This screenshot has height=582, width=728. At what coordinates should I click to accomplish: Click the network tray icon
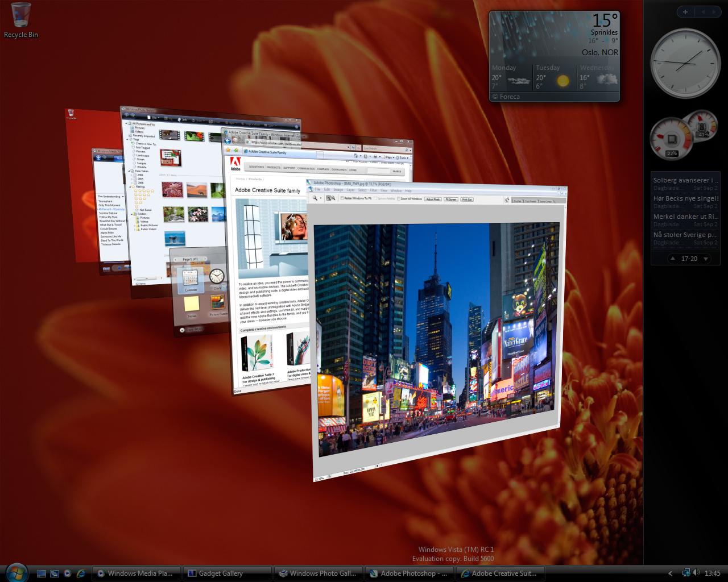(686, 573)
